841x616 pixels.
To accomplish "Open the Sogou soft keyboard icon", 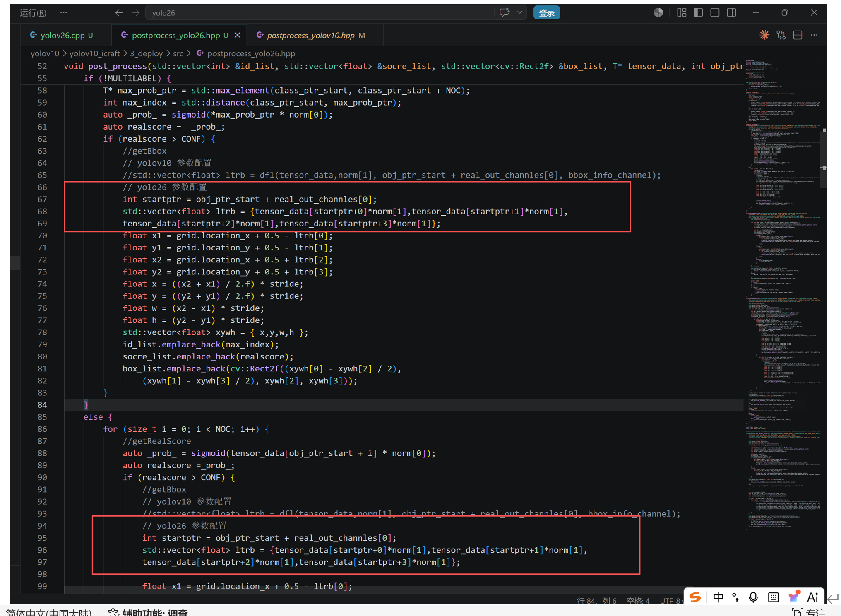I will click(x=773, y=597).
